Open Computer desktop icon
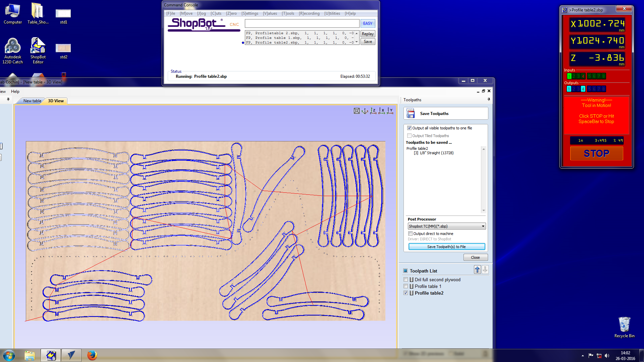644x362 pixels. pyautogui.click(x=13, y=14)
